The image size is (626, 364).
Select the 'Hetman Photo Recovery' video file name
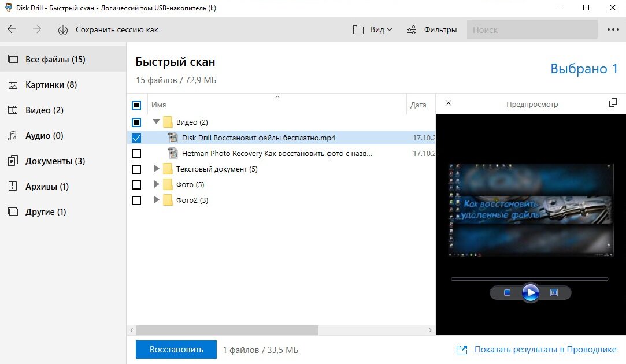(277, 153)
